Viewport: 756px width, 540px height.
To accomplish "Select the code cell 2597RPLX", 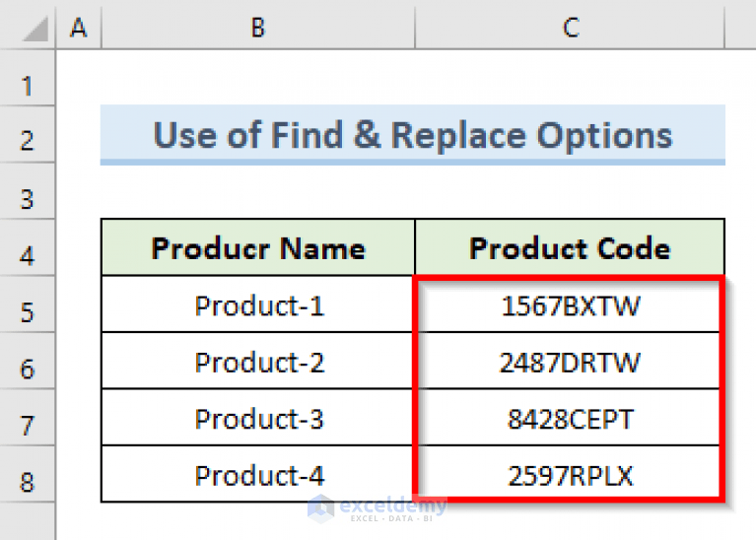I will [x=570, y=474].
